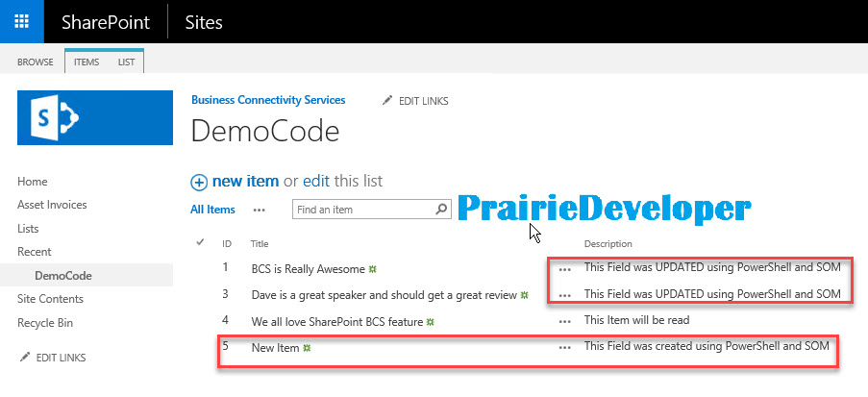Click the plus icon beside new item

199,183
